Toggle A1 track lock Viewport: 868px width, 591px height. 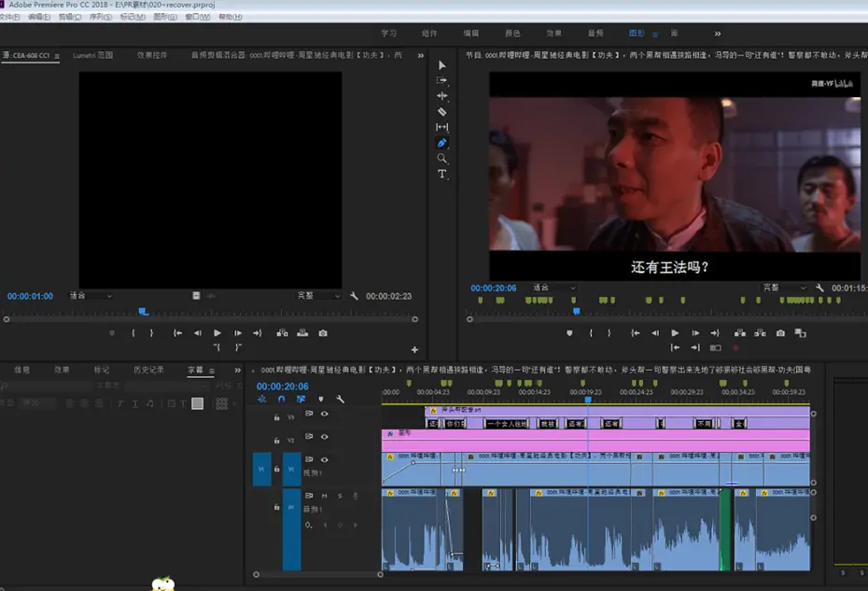coord(277,507)
